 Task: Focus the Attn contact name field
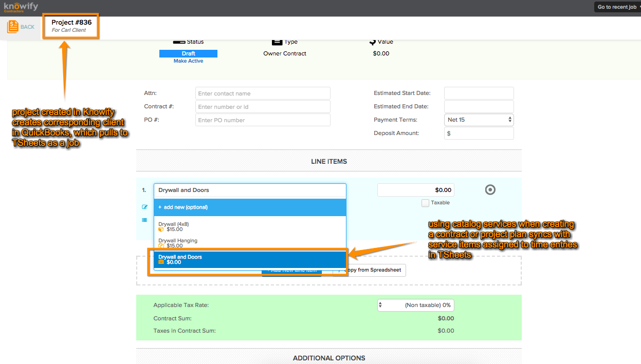pyautogui.click(x=263, y=93)
